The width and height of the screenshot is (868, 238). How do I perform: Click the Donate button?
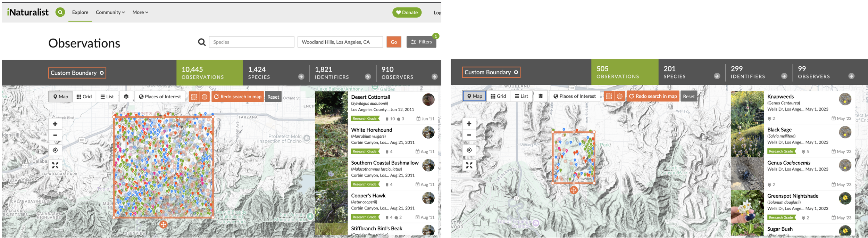coord(407,13)
